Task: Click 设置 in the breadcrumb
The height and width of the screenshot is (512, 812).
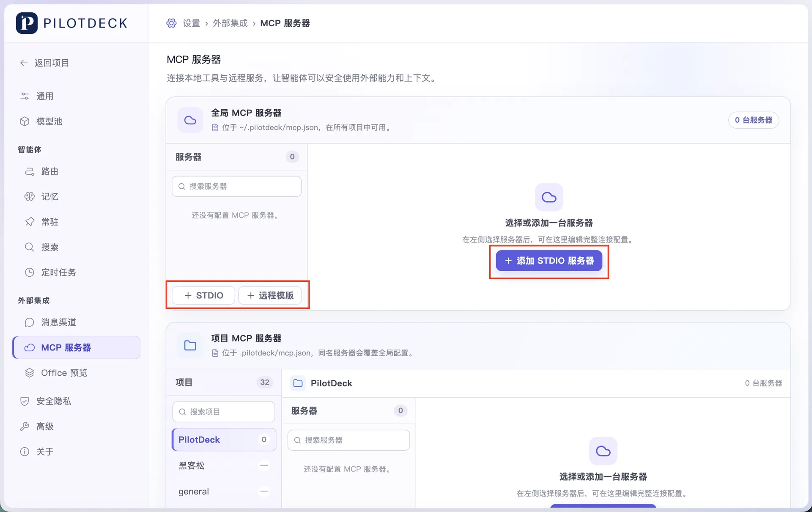Action: (191, 23)
